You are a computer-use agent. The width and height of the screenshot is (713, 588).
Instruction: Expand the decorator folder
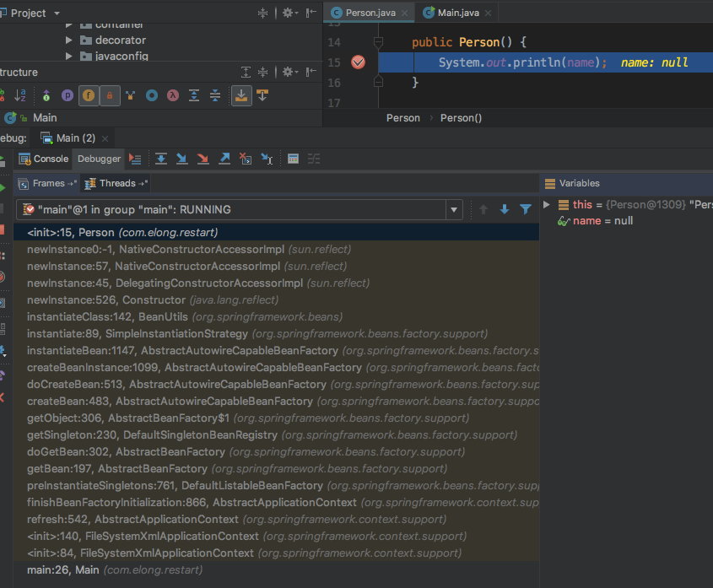70,40
